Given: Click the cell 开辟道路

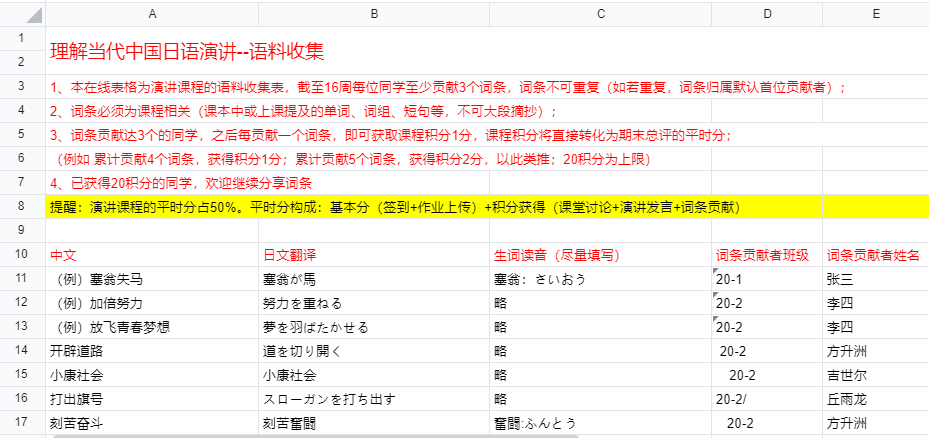Looking at the screenshot, I should click(x=152, y=351).
